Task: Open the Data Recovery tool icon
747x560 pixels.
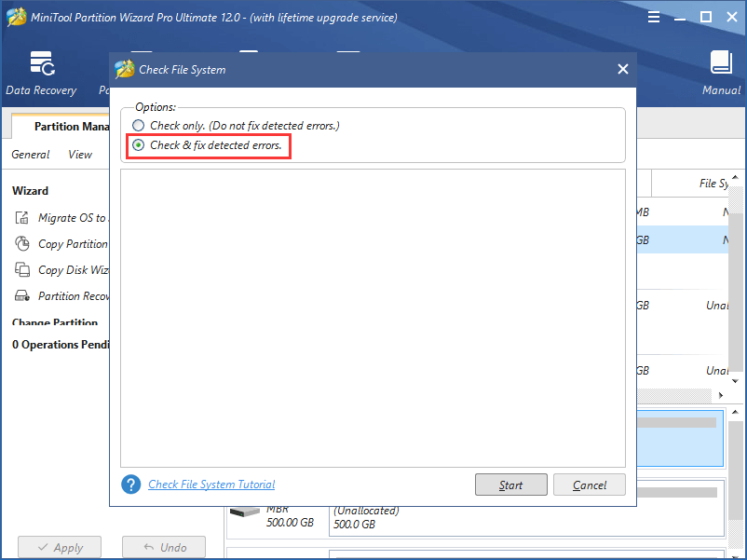Action: tap(42, 63)
